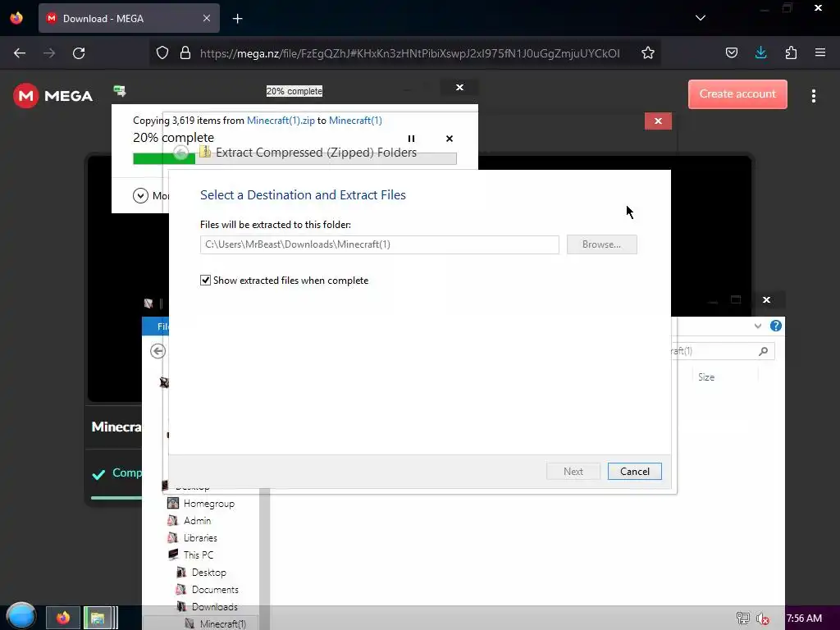Click the MEGA logo
The image size is (840, 630).
(53, 95)
